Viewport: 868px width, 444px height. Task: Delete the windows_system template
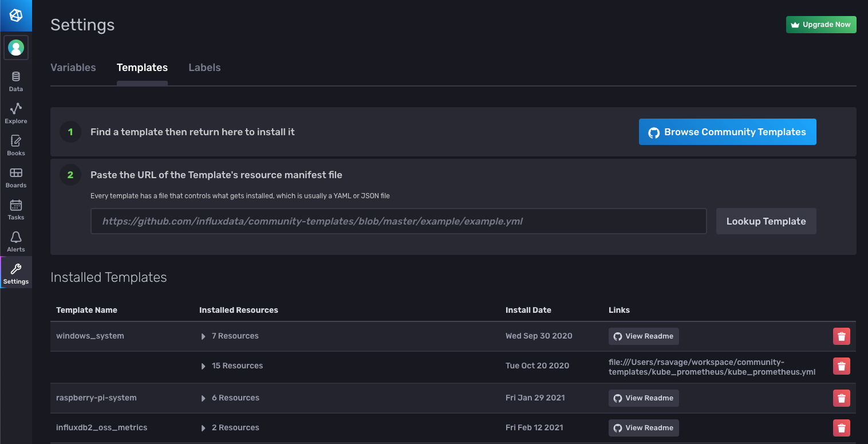click(841, 336)
